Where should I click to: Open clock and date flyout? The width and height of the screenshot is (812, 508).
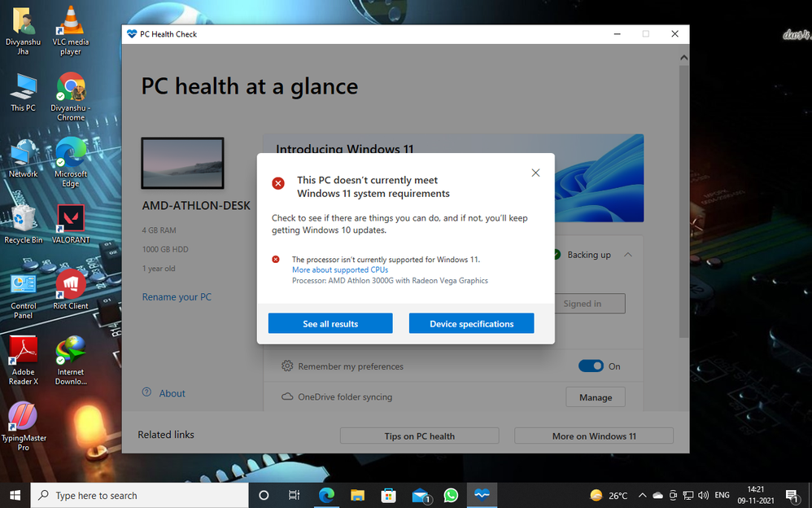(756, 495)
